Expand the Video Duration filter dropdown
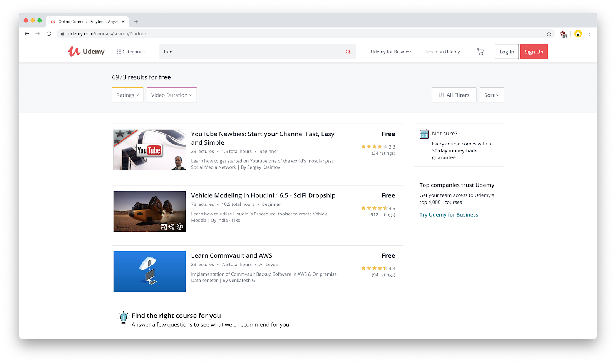The image size is (616, 364). 172,95
